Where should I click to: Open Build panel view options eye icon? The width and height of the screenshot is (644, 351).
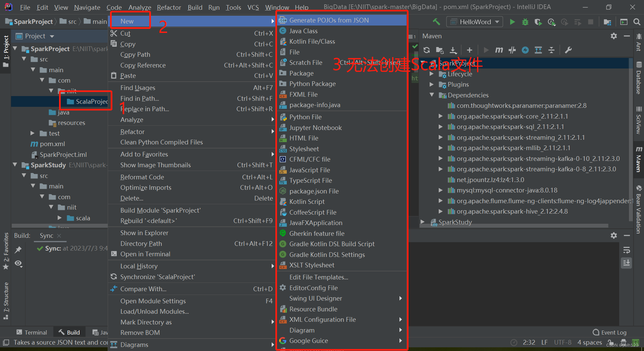18,264
